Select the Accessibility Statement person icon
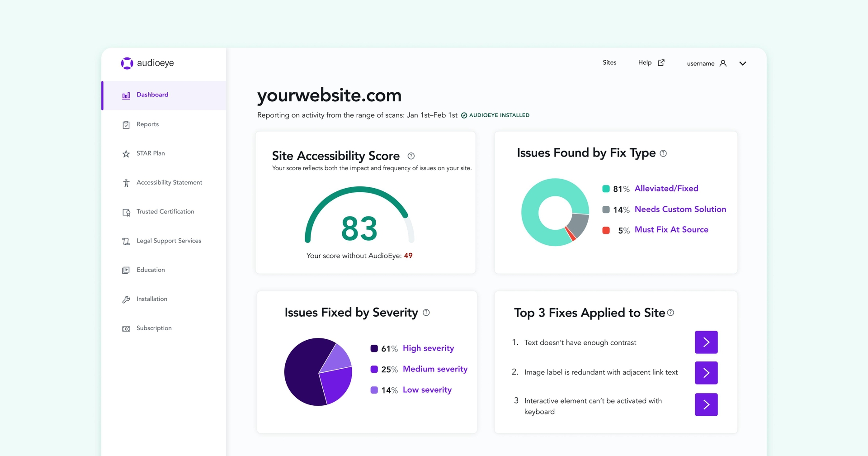 tap(126, 183)
